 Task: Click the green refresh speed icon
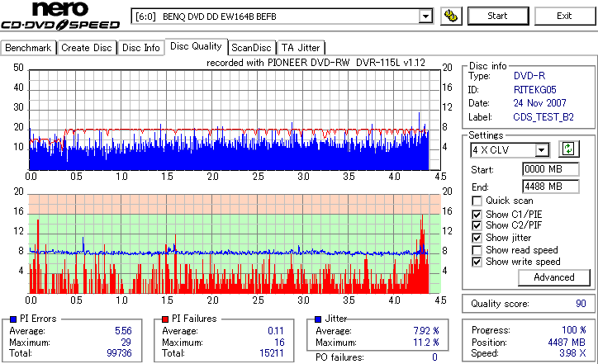tap(568, 149)
